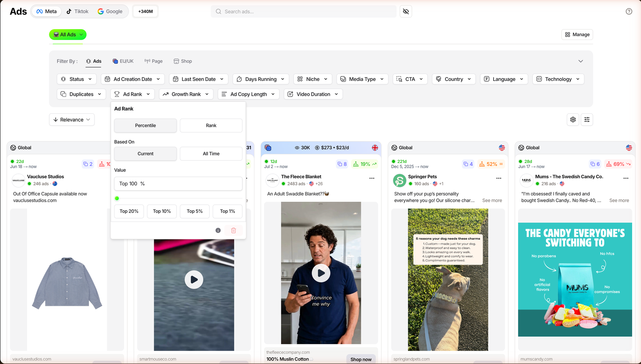Click the Search ads input field

coord(304,11)
